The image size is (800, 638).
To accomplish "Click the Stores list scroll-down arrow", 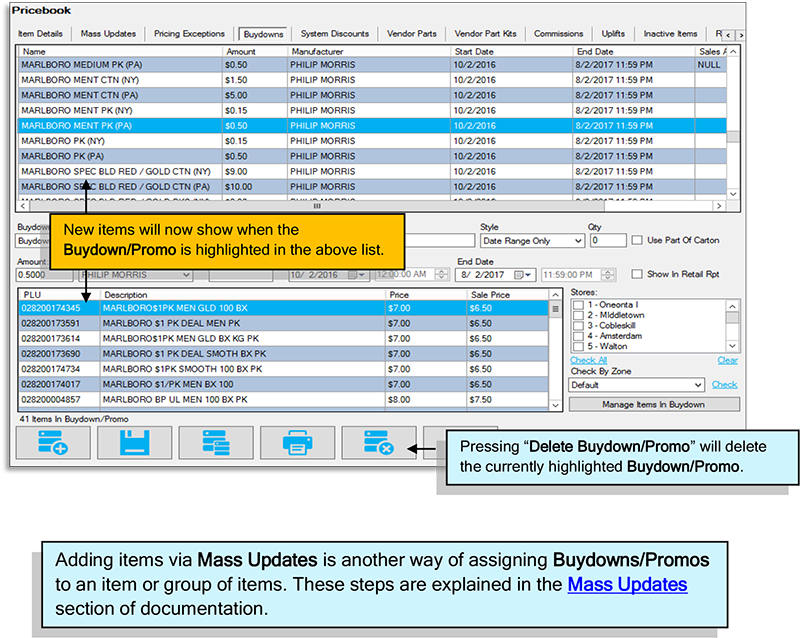I will (x=733, y=346).
